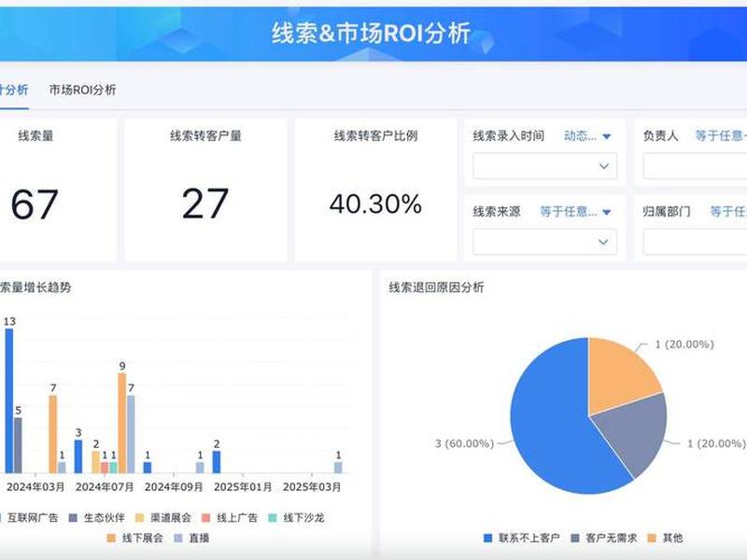Toggle 直播 legend series

[191, 539]
